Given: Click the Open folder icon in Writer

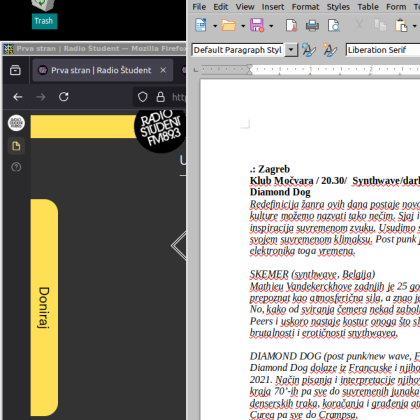Looking at the screenshot, I should tap(229, 25).
